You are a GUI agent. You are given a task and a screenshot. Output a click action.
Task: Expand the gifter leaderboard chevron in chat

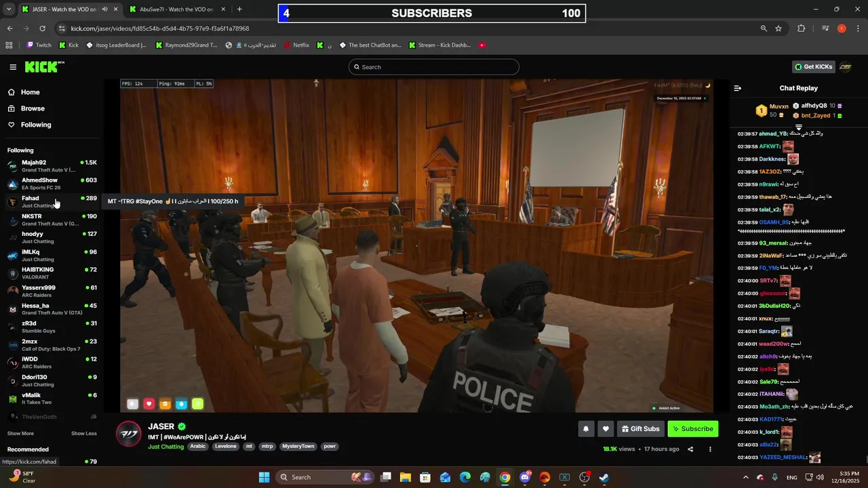coord(799,127)
